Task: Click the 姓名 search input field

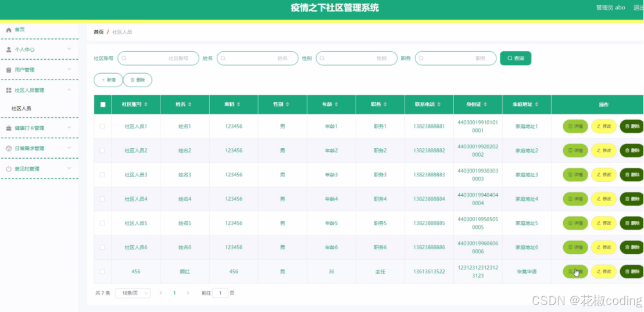Action: pos(257,58)
